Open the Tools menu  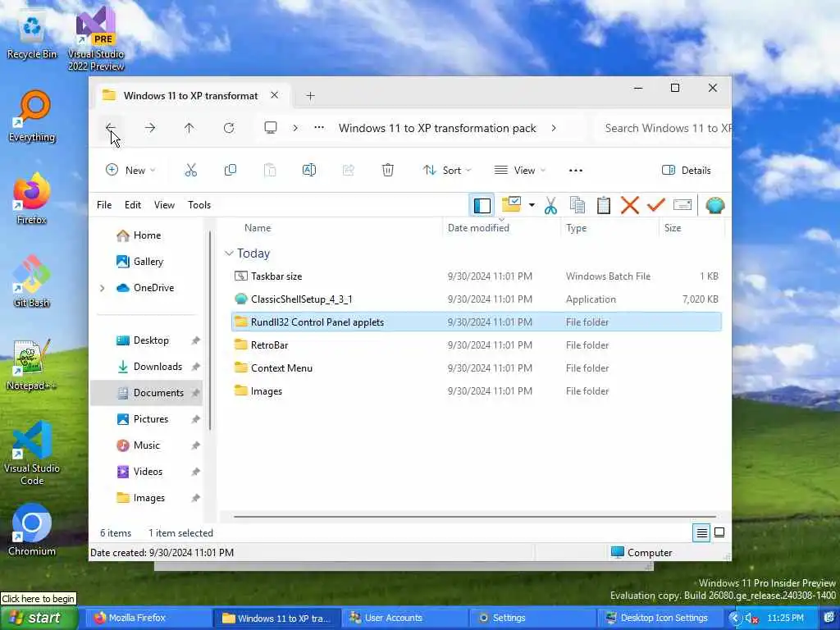[x=199, y=205]
